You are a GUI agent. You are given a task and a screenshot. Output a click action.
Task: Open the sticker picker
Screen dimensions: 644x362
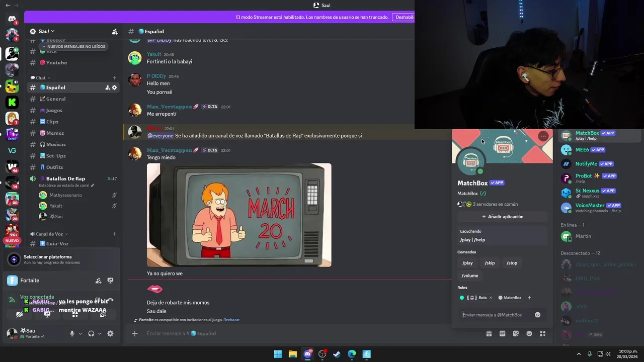point(516,333)
